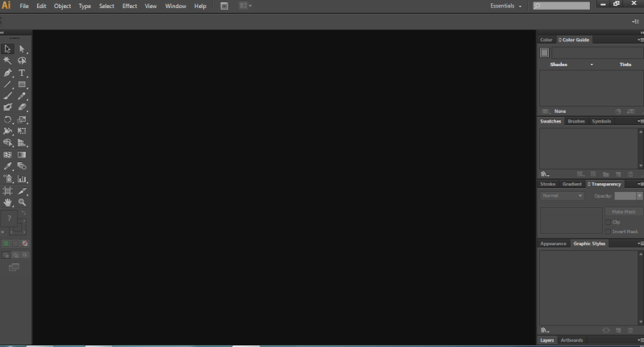Open the Essentials workspace dropdown
This screenshot has height=347, width=644.
pos(506,6)
